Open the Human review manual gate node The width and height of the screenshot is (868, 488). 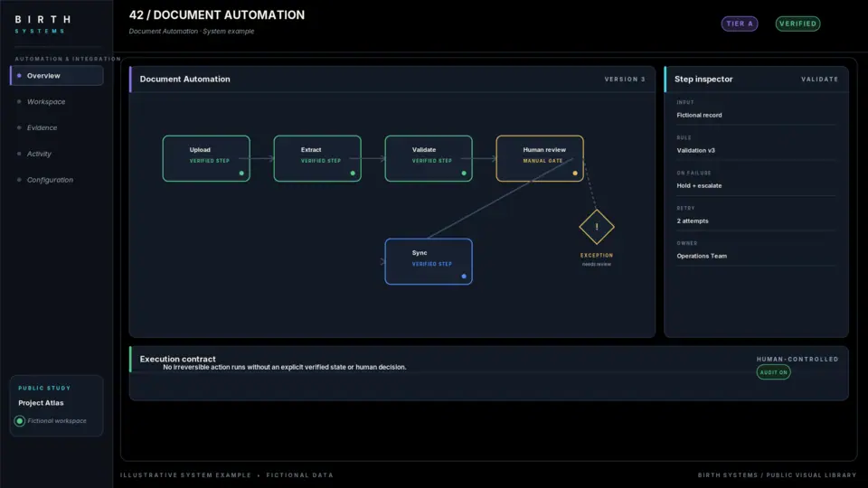(x=540, y=158)
